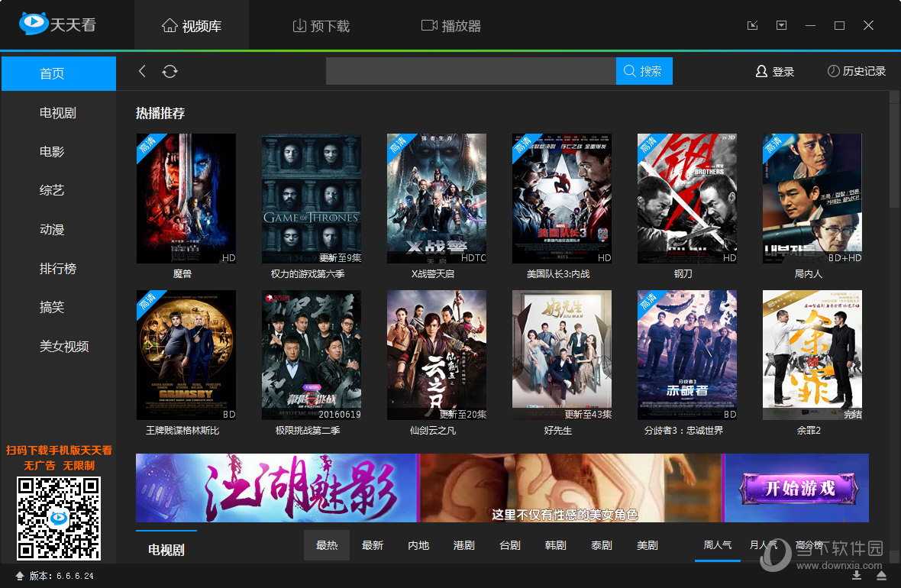
Task: Select the 最新 filter tab
Action: 373,545
